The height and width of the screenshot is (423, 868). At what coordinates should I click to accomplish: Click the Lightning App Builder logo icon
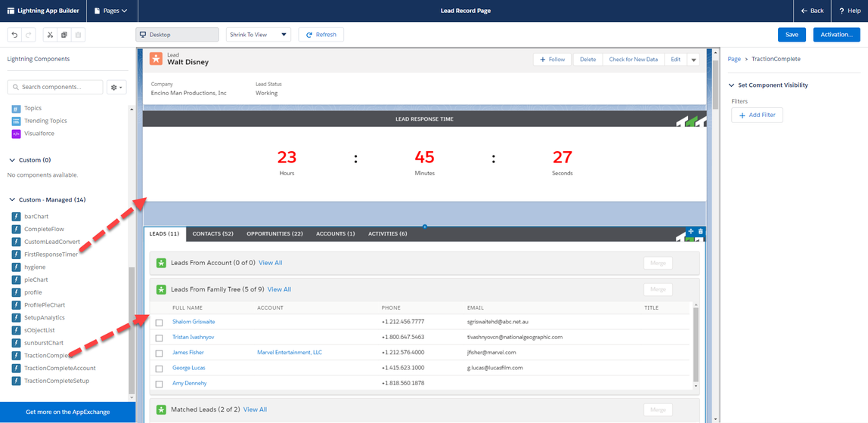tap(11, 11)
